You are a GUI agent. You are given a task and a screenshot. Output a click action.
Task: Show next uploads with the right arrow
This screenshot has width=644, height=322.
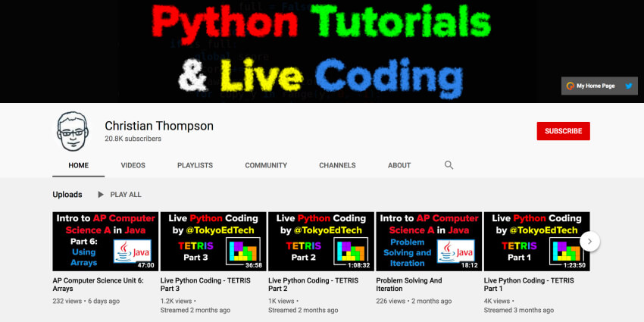pyautogui.click(x=589, y=242)
